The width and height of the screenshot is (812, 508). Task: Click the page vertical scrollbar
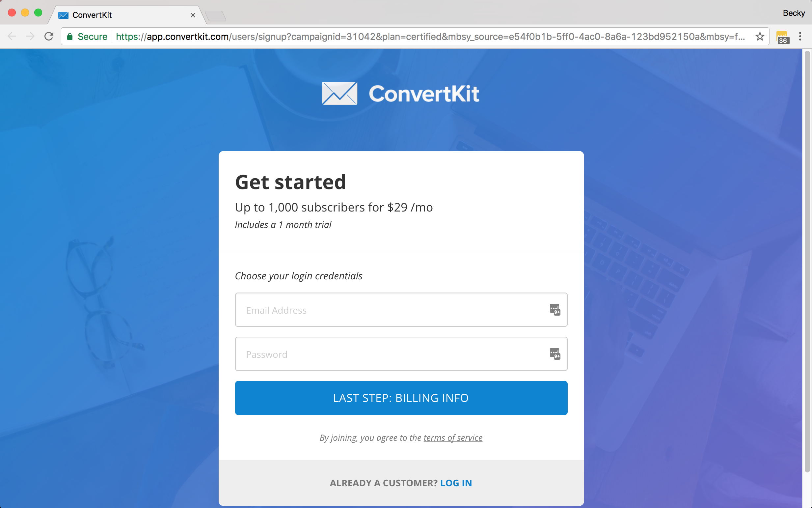point(807,262)
